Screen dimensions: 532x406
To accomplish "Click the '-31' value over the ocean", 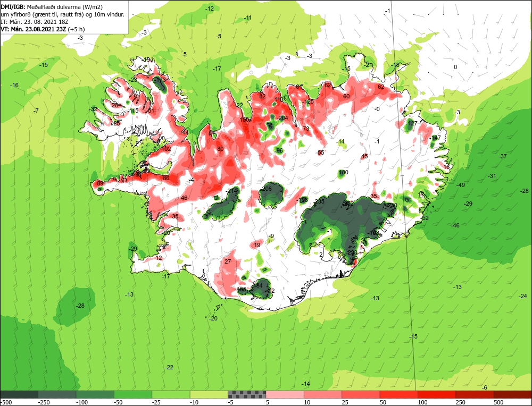I will pyautogui.click(x=492, y=176).
